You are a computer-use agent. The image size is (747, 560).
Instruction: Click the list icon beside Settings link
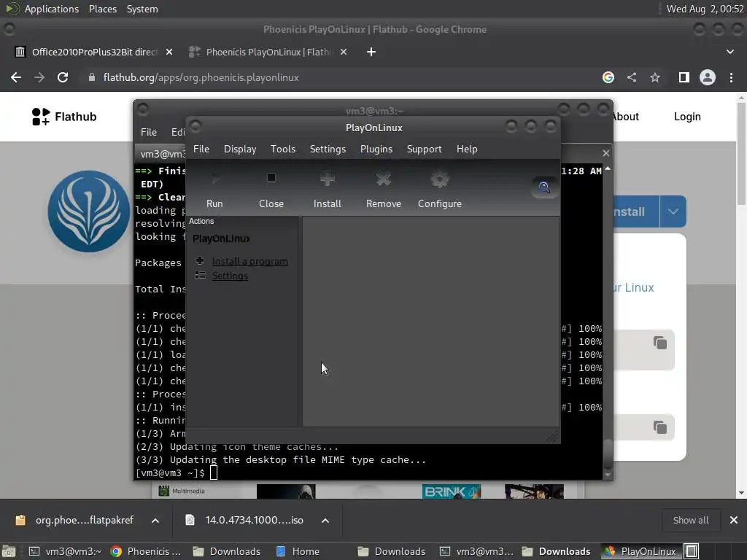tap(200, 275)
